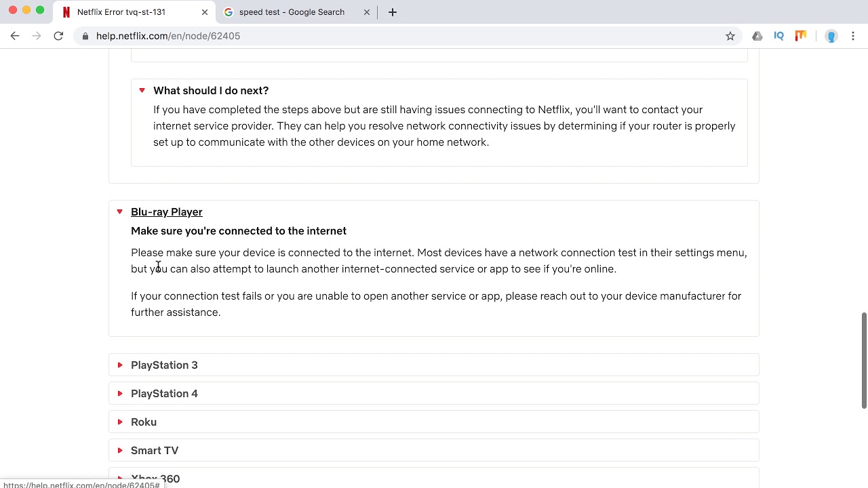
Task: Collapse the Blu-ray Player section arrow
Action: click(x=119, y=211)
